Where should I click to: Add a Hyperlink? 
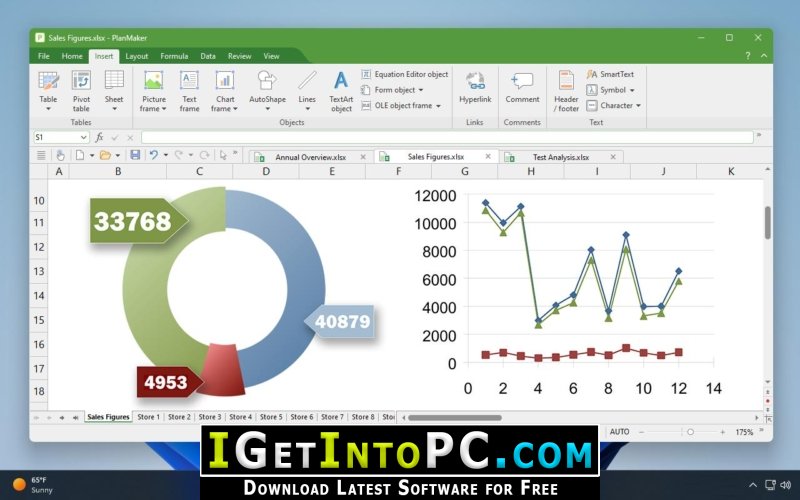pyautogui.click(x=475, y=88)
